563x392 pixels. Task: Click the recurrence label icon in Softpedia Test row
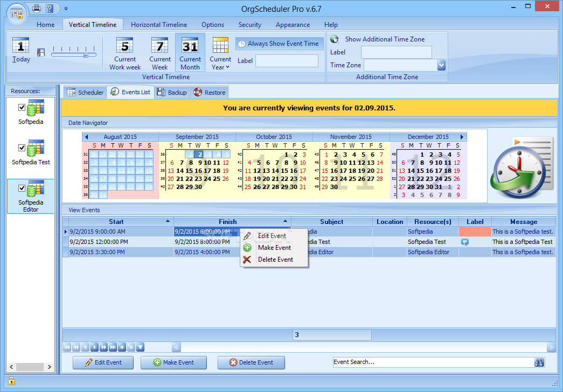(x=464, y=242)
